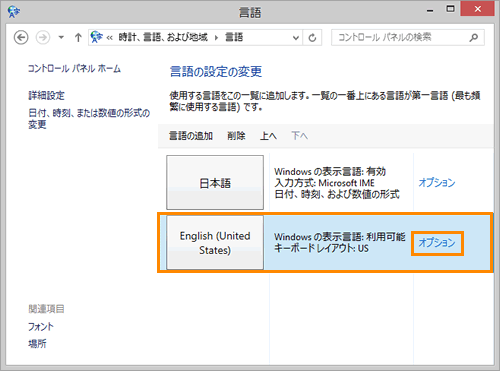
Task: Open コントロール パネル ホーム link
Action: coord(74,69)
